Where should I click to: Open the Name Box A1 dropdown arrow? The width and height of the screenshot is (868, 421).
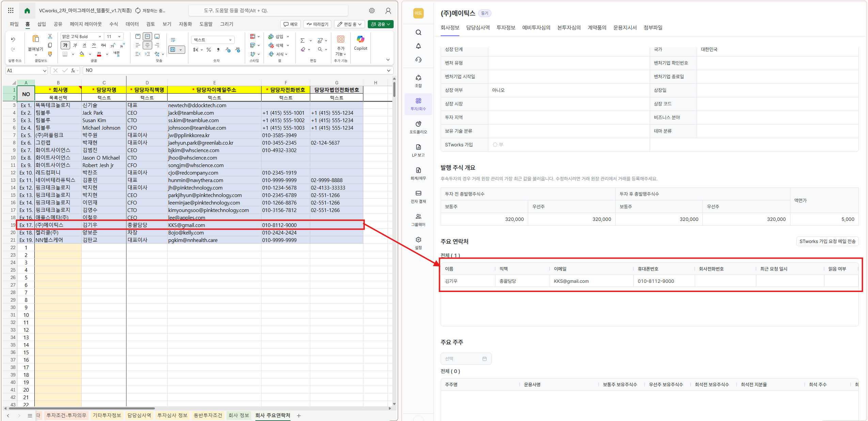click(44, 70)
